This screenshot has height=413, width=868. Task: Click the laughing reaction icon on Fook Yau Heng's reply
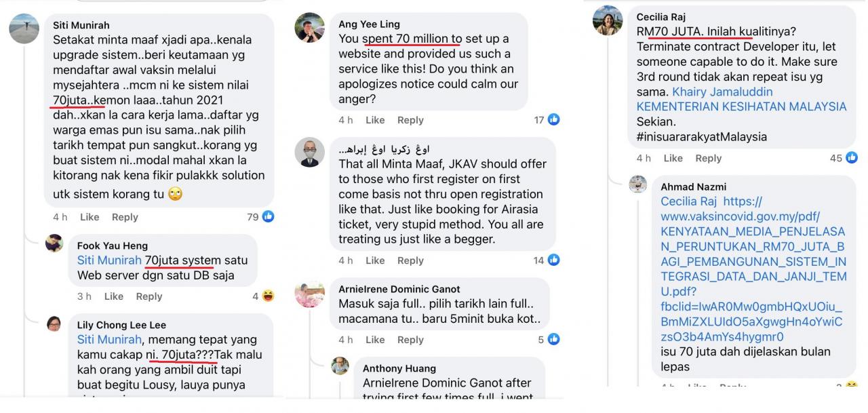269,296
